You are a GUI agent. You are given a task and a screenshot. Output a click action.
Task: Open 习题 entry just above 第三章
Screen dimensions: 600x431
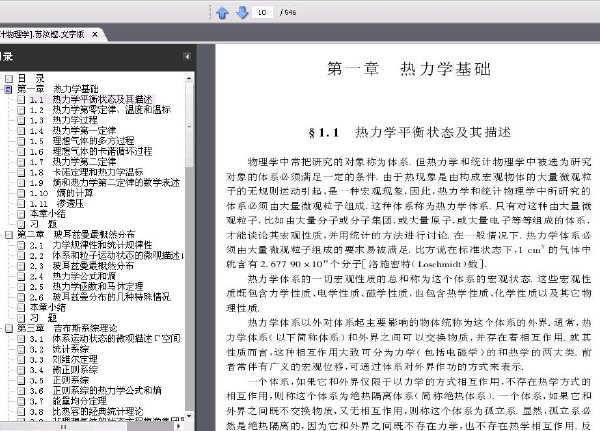[43, 318]
